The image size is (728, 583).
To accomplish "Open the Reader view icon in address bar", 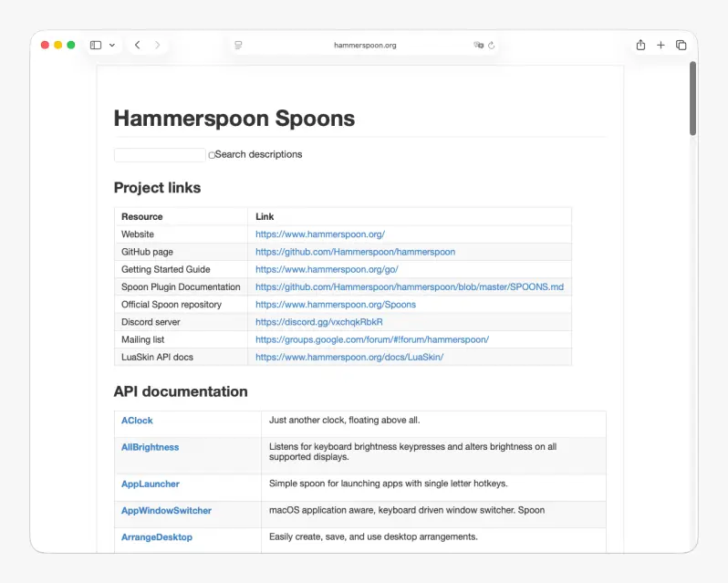I will pyautogui.click(x=238, y=45).
